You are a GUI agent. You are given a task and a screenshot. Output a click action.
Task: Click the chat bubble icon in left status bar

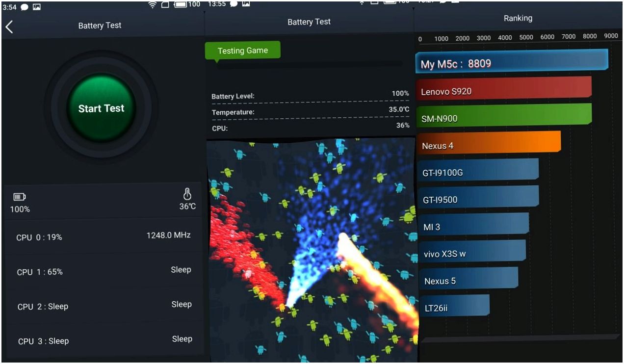pos(25,7)
